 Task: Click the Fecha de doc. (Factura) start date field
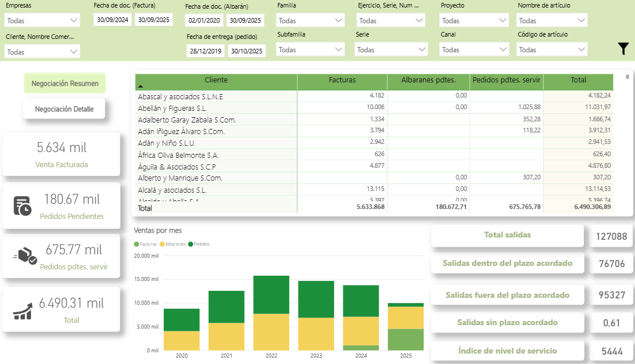click(113, 20)
